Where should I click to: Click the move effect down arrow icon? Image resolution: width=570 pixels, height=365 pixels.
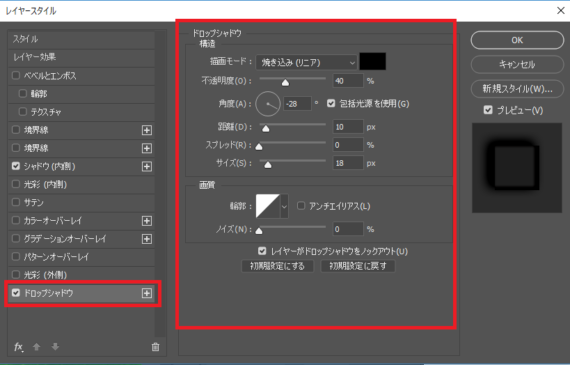55,347
